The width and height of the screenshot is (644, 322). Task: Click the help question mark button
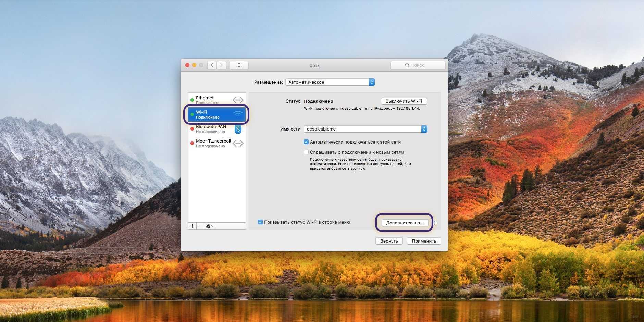(x=434, y=223)
